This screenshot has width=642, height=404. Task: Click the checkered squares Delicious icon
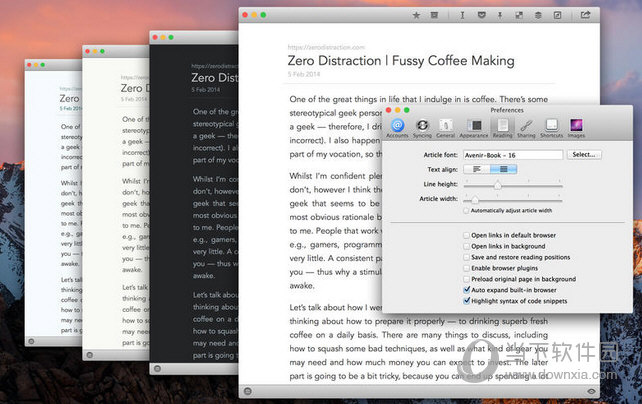coord(519,15)
